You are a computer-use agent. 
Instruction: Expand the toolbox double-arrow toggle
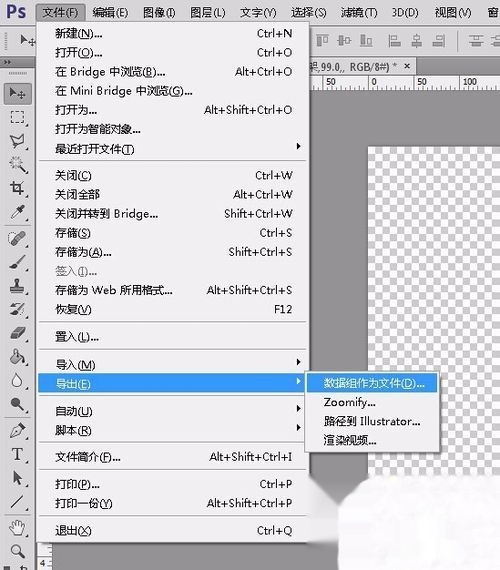pyautogui.click(x=7, y=62)
